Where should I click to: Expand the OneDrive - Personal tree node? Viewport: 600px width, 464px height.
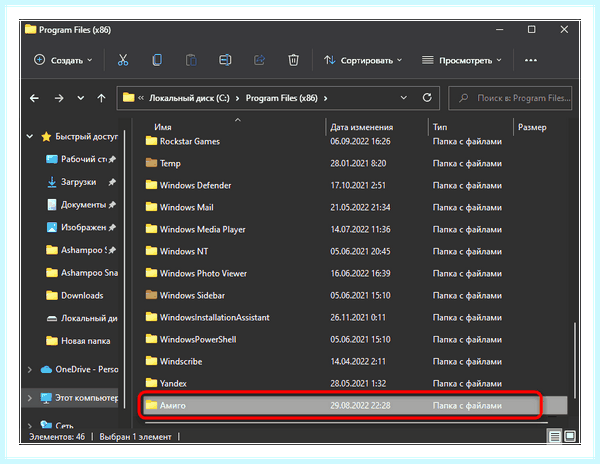pyautogui.click(x=29, y=370)
